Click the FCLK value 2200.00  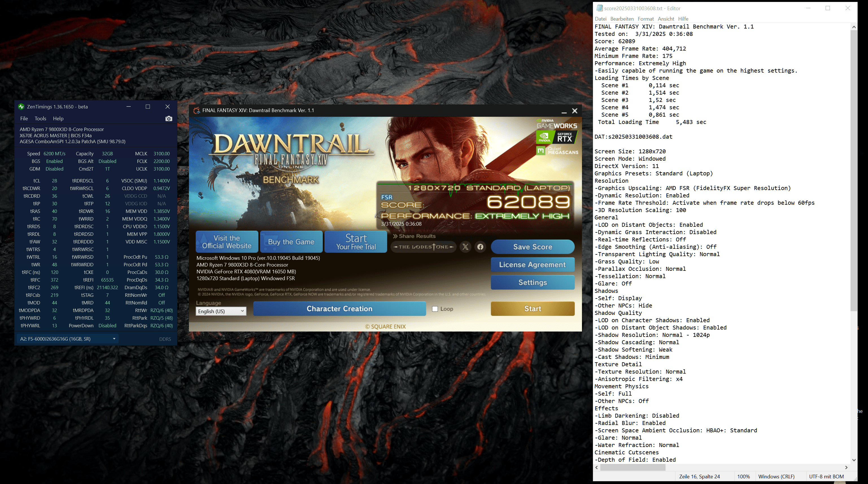point(162,162)
